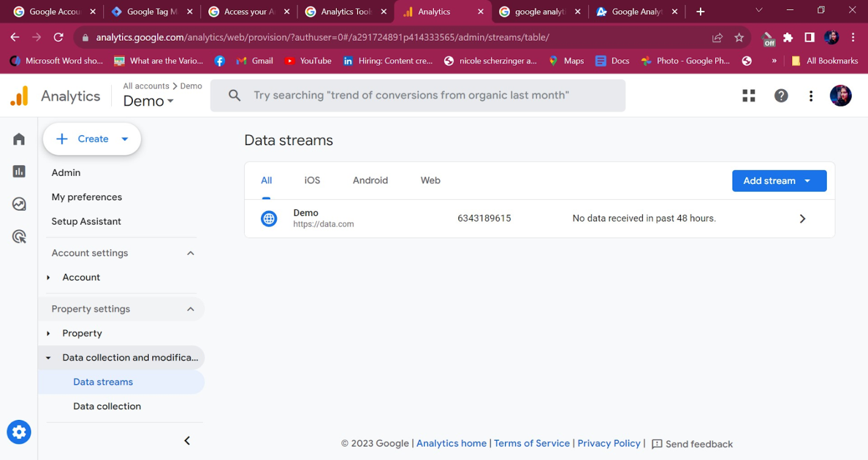The image size is (868, 460).
Task: Collapse the Property settings section
Action: coord(191,309)
